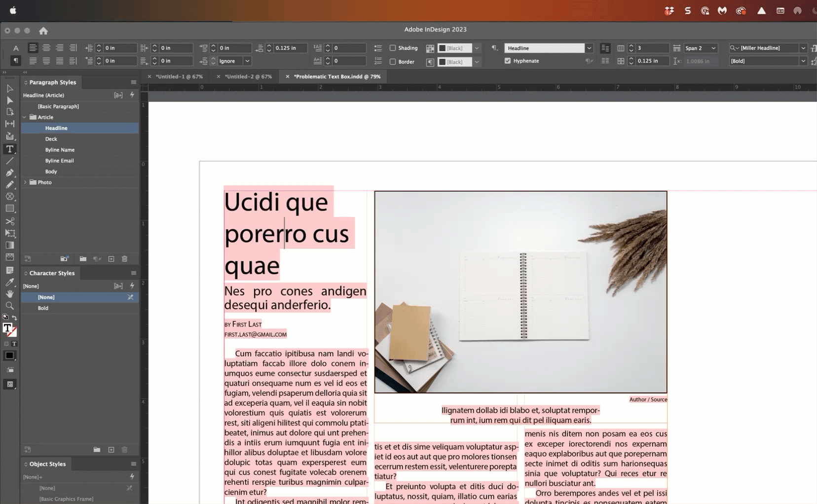Open Character Styles panel menu
817x504 pixels.
133,273
